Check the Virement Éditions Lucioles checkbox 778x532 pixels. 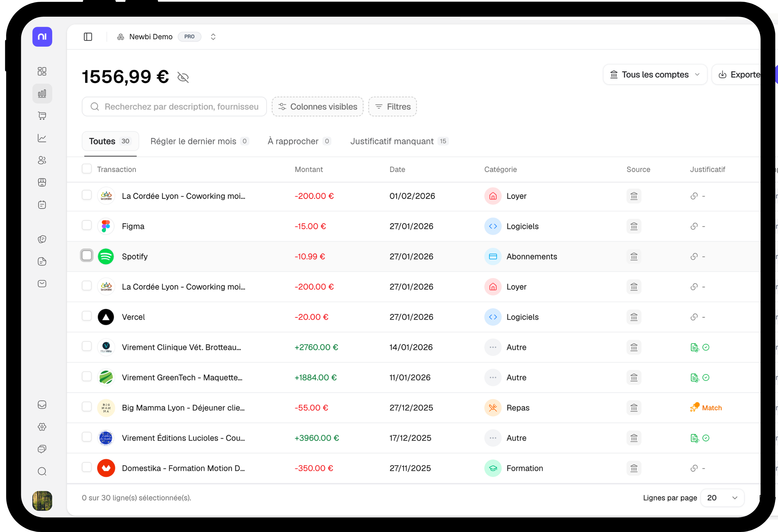[87, 437]
